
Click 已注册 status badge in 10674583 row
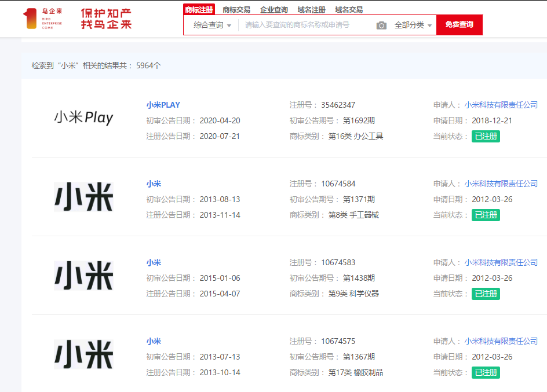click(486, 294)
